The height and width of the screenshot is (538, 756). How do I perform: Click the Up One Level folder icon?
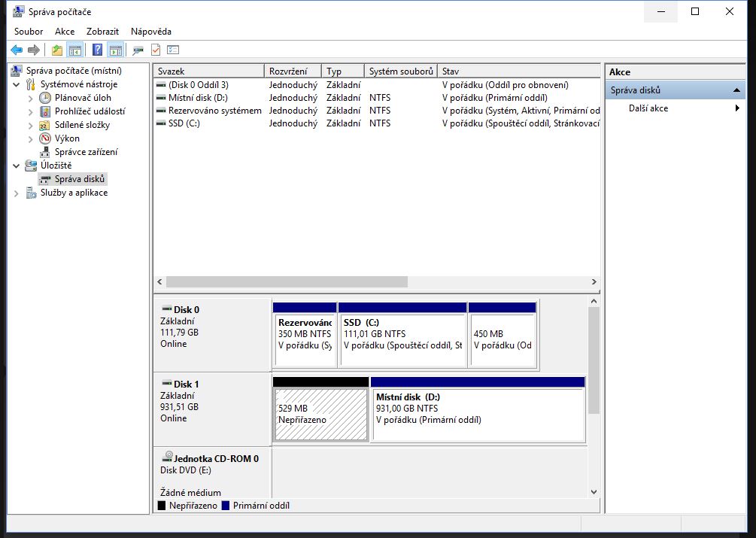(57, 50)
